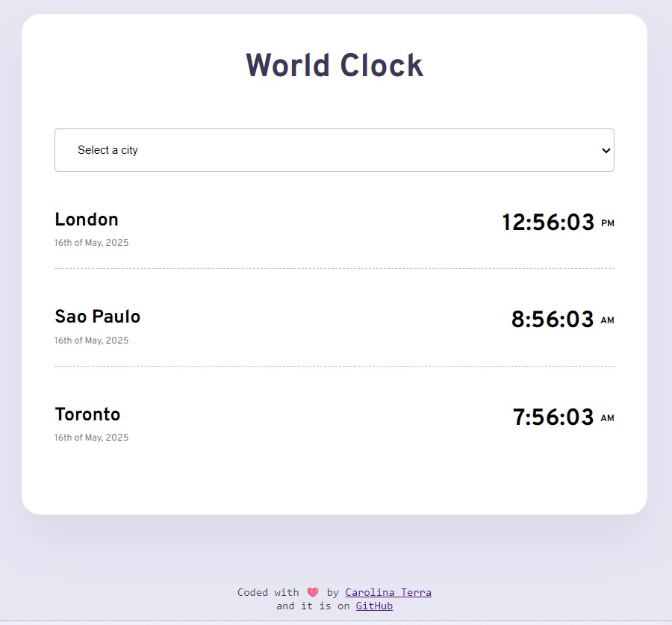
Task: Click the London time display
Action: pos(550,222)
